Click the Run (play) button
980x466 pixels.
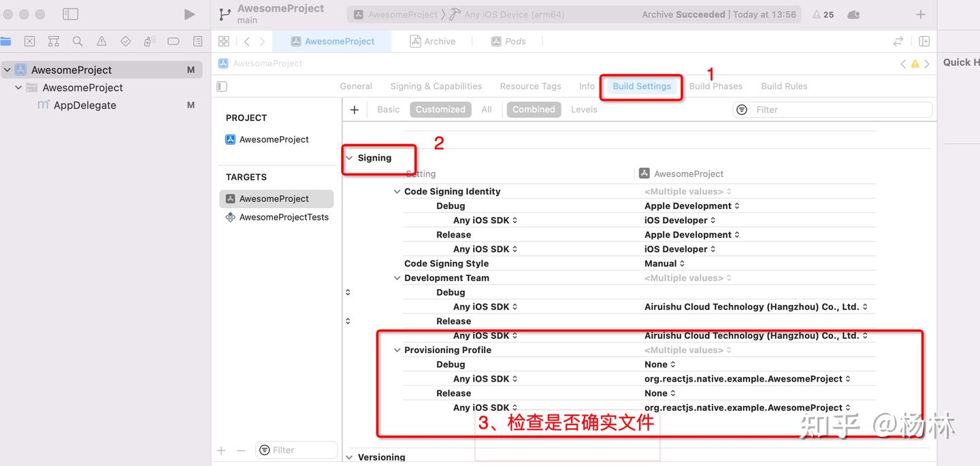[189, 14]
